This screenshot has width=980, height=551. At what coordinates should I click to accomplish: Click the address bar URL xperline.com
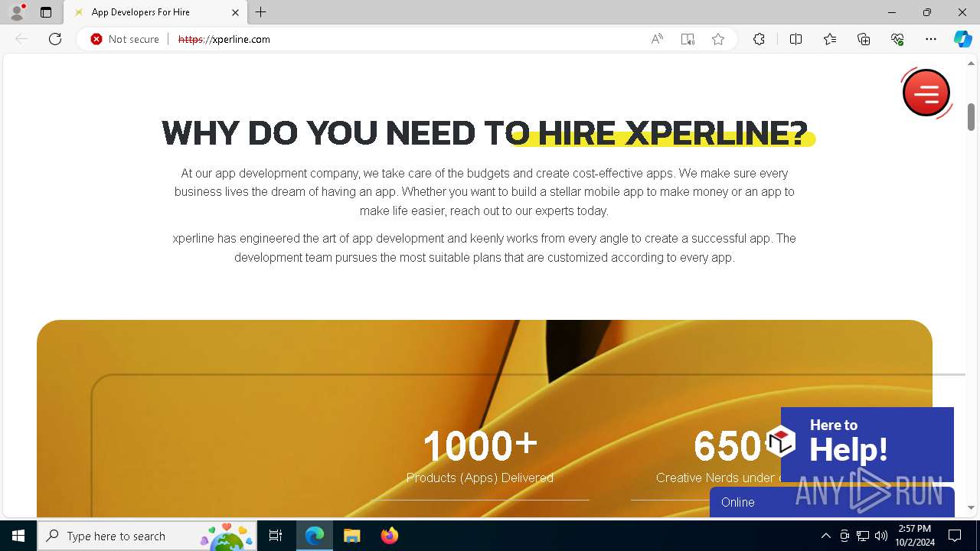(224, 39)
